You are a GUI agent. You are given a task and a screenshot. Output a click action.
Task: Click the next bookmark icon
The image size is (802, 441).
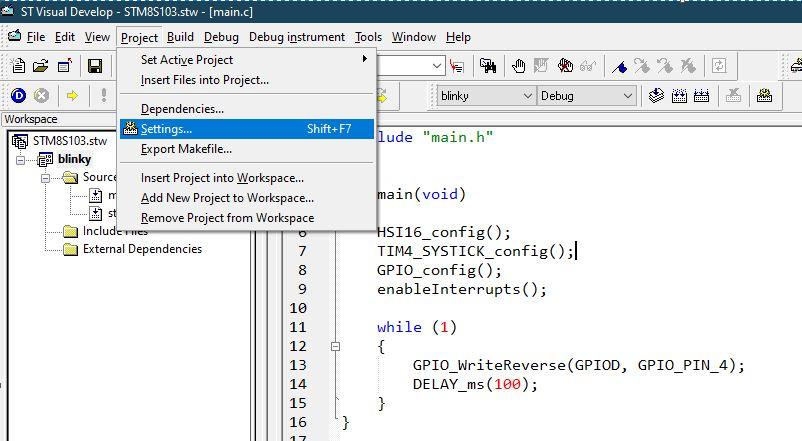[642, 66]
